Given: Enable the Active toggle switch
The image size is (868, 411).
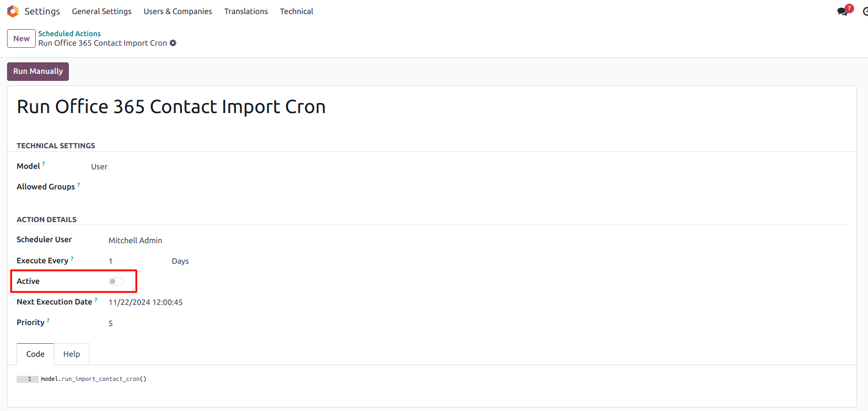Looking at the screenshot, I should [x=116, y=281].
